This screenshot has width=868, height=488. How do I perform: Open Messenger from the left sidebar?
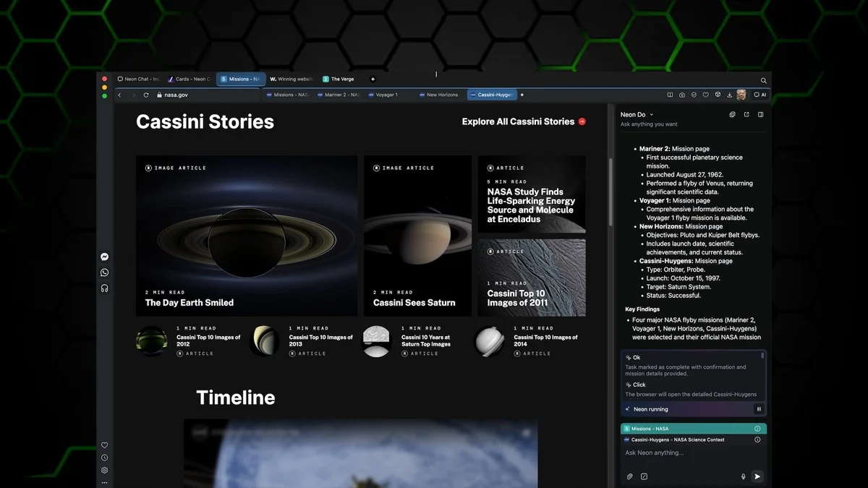click(x=104, y=256)
